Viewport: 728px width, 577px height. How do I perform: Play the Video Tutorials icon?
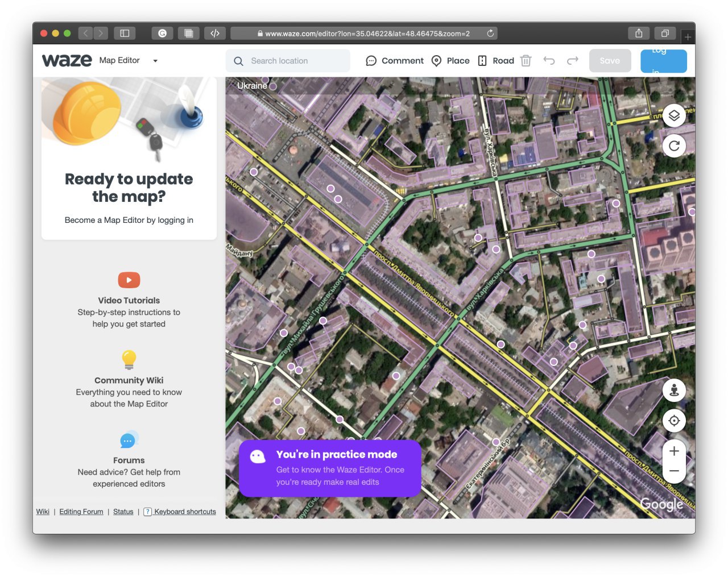tap(129, 280)
